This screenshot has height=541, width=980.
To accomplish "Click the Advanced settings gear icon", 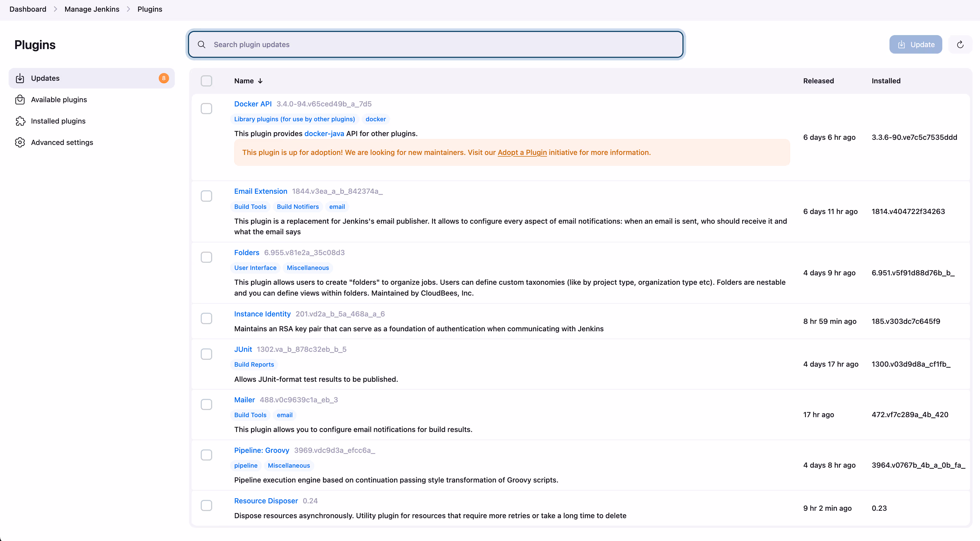I will [x=20, y=142].
